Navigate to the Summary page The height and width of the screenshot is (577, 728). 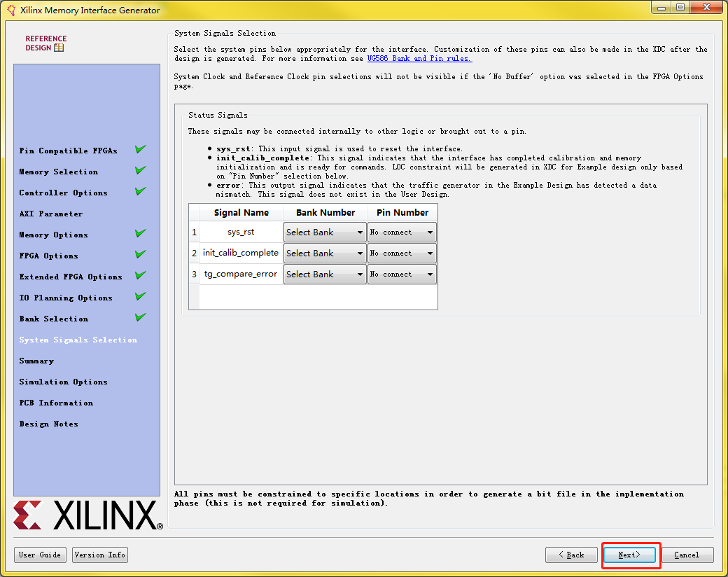tap(36, 361)
